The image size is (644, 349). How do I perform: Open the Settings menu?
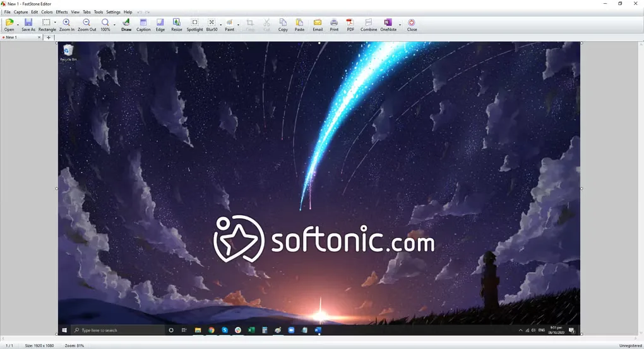tap(114, 13)
